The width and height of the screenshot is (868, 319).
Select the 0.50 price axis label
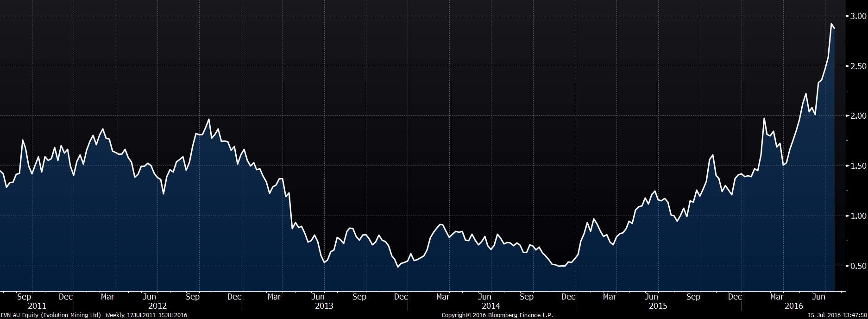coord(858,266)
